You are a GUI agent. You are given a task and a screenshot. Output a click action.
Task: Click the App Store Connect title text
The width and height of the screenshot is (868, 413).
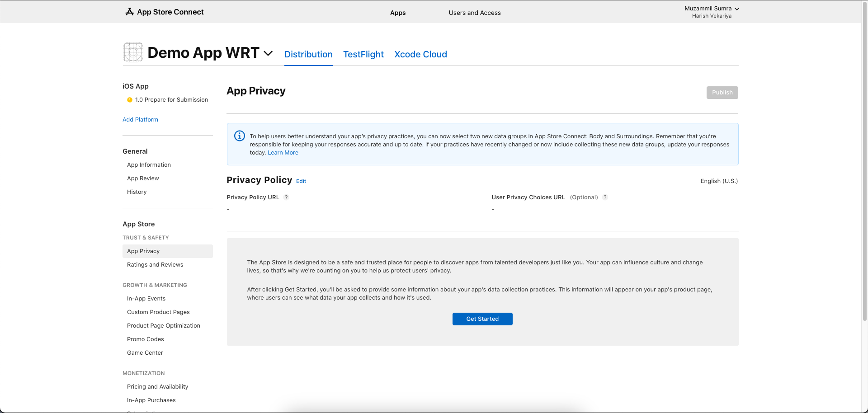(170, 12)
